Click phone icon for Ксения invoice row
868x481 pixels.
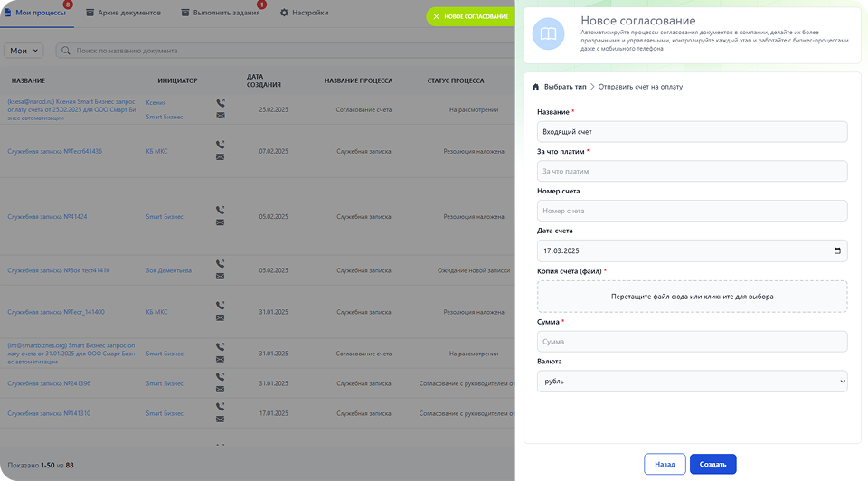221,103
